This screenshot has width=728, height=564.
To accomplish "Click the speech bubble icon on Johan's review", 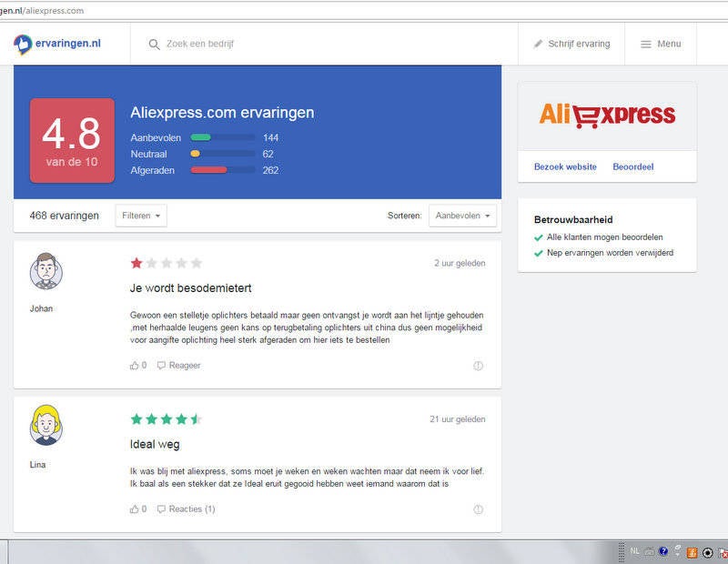I will [161, 366].
